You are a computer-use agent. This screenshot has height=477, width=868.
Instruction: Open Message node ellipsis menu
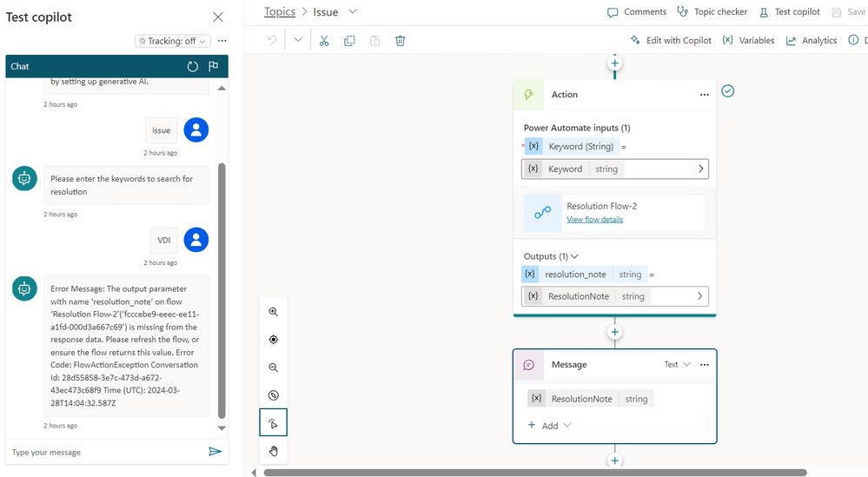click(704, 365)
